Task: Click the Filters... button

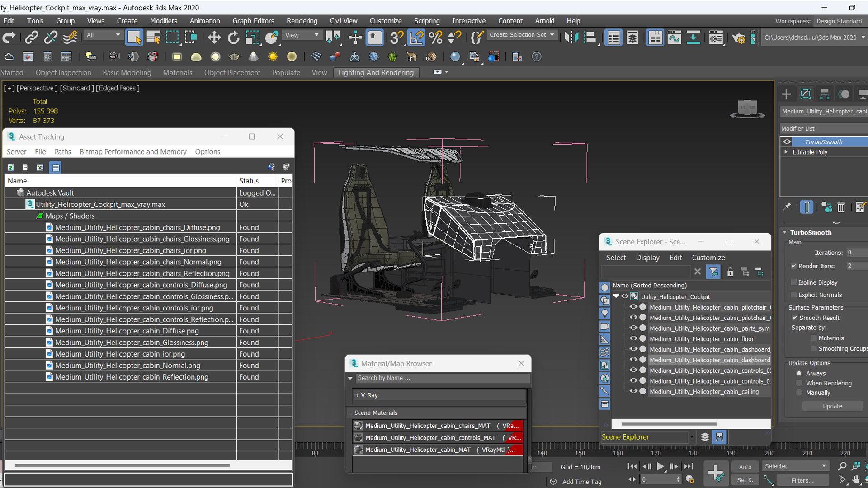Action: pos(802,480)
